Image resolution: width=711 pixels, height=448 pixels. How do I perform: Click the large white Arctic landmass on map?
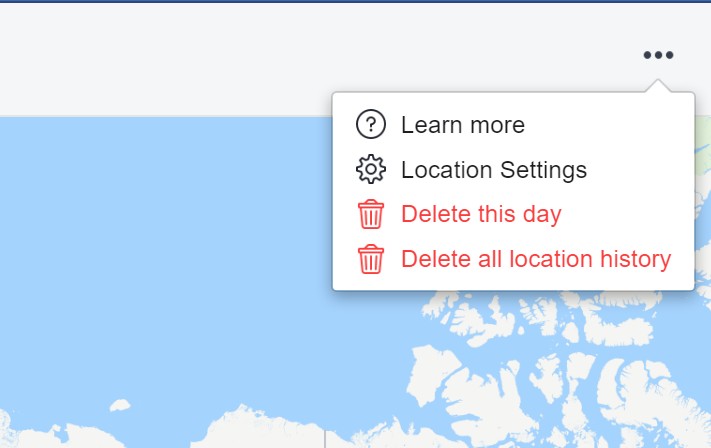[453, 379]
